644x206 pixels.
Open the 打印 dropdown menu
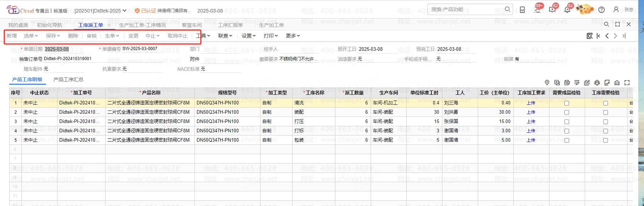(270, 36)
